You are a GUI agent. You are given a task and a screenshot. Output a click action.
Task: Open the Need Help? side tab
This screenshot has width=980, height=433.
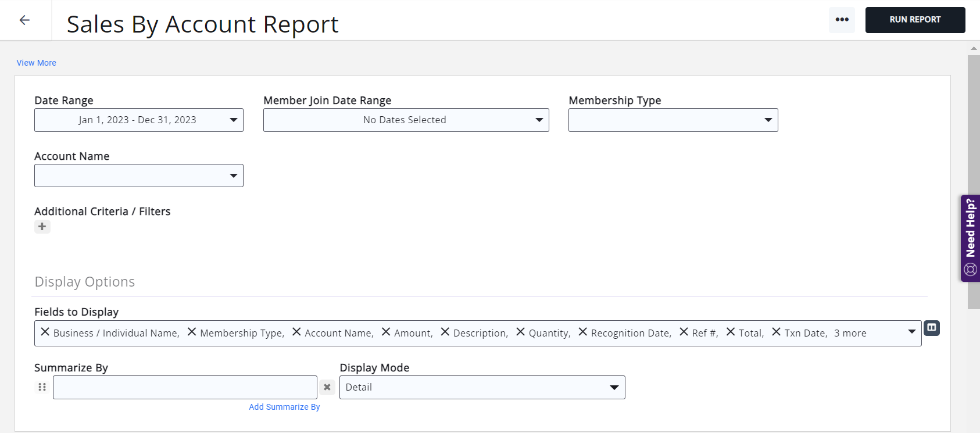970,238
